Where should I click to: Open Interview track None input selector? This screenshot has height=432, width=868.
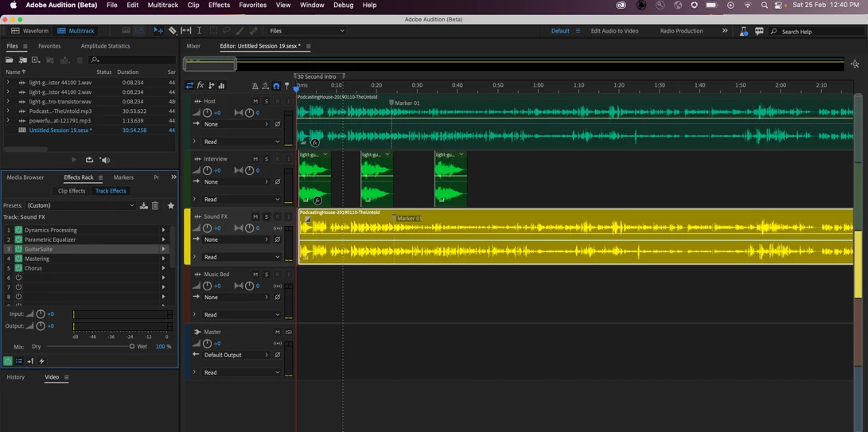(235, 181)
